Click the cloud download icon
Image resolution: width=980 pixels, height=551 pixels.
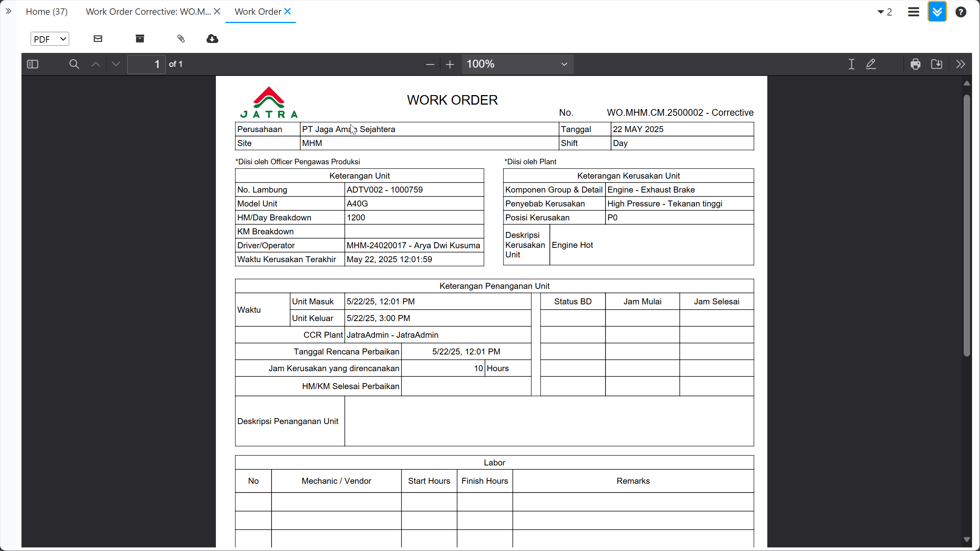click(212, 39)
